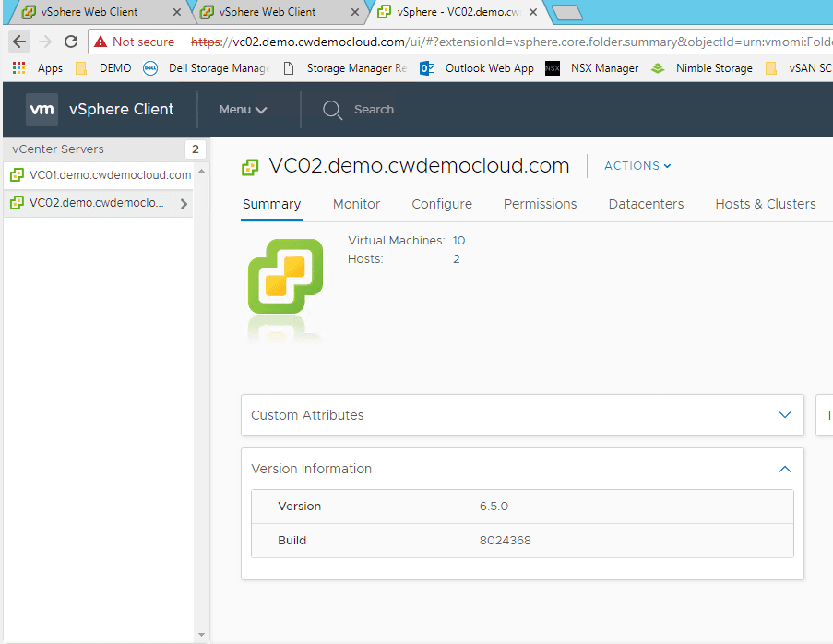The height and width of the screenshot is (644, 833).
Task: Click the vCenter Servers count badge 2
Action: coord(196,149)
